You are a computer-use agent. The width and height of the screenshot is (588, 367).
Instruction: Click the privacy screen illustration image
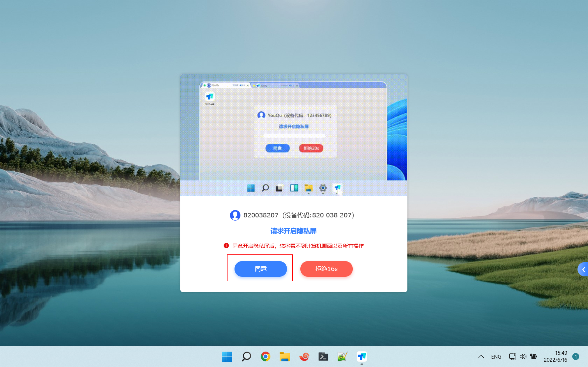click(x=293, y=135)
